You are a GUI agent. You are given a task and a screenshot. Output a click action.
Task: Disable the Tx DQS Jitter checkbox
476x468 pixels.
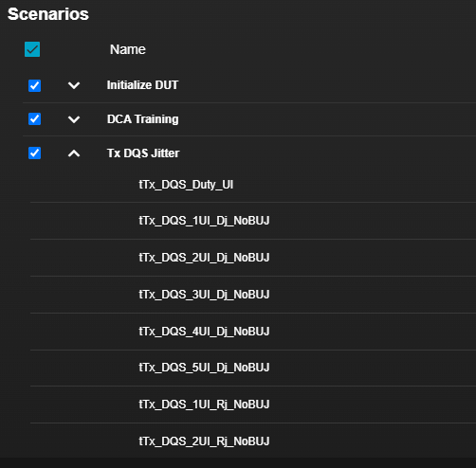tap(35, 153)
